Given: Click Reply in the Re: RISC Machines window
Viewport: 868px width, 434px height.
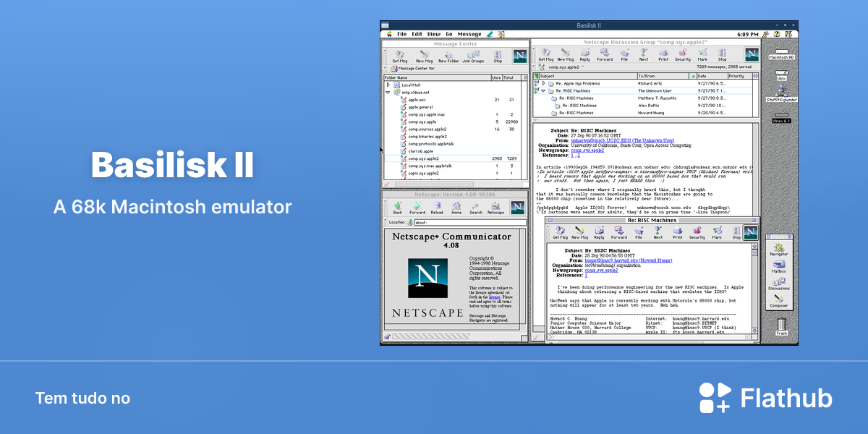Looking at the screenshot, I should pos(599,233).
